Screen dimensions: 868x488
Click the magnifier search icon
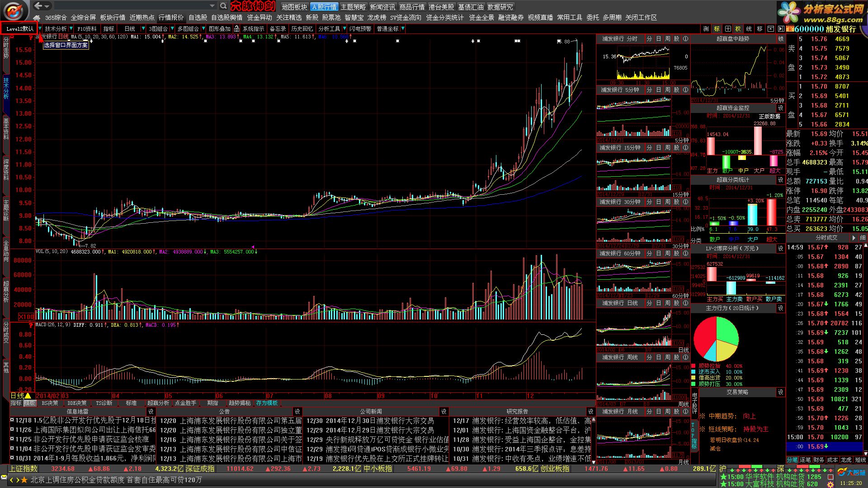223,6
